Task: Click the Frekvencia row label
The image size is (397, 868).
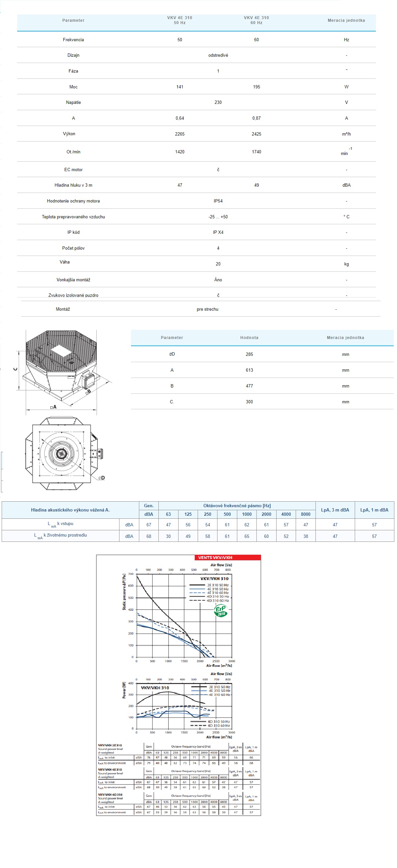Action: click(73, 40)
